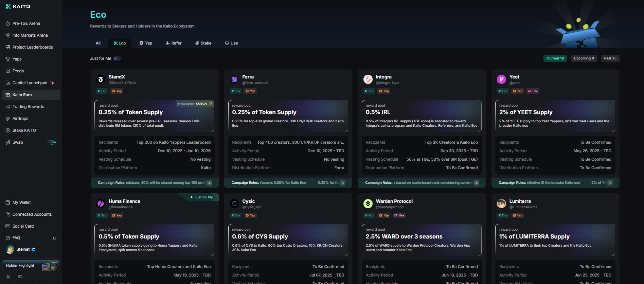The image size is (644, 284).
Task: Open the Steinat user profile avatar
Action: (10, 249)
